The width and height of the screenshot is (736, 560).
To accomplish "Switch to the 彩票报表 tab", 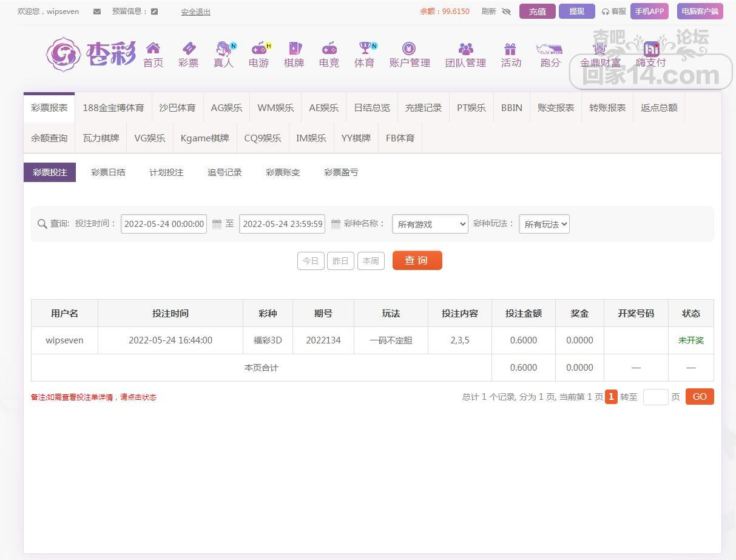I will pyautogui.click(x=49, y=107).
